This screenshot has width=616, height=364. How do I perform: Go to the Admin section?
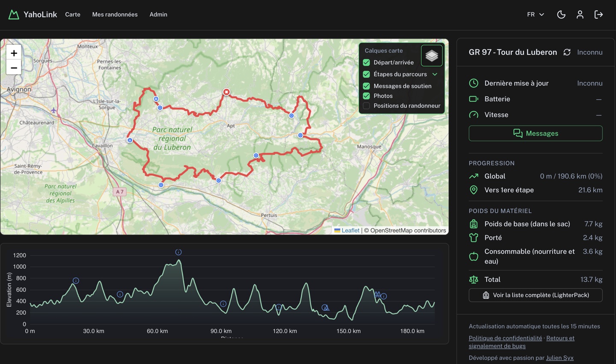click(x=158, y=14)
